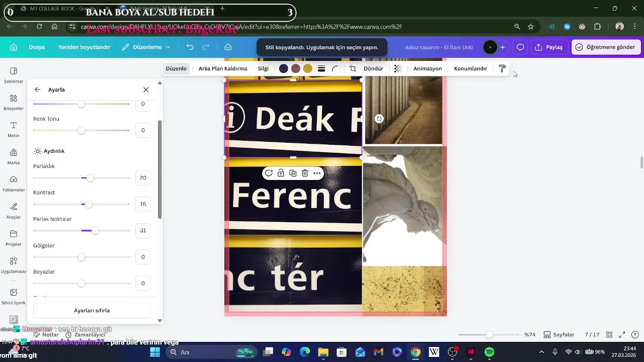Add collaborator with plus button
The image size is (644, 362).
502,47
